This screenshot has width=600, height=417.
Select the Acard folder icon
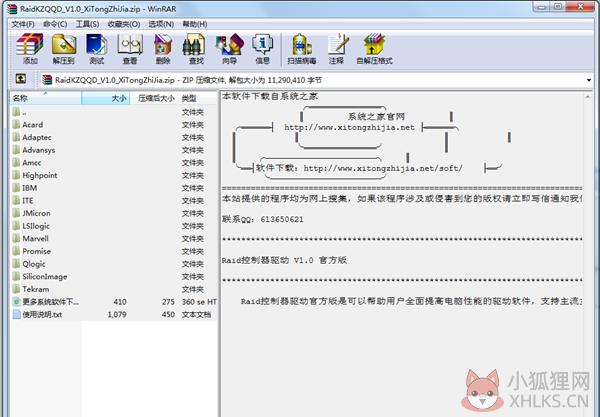click(16, 124)
